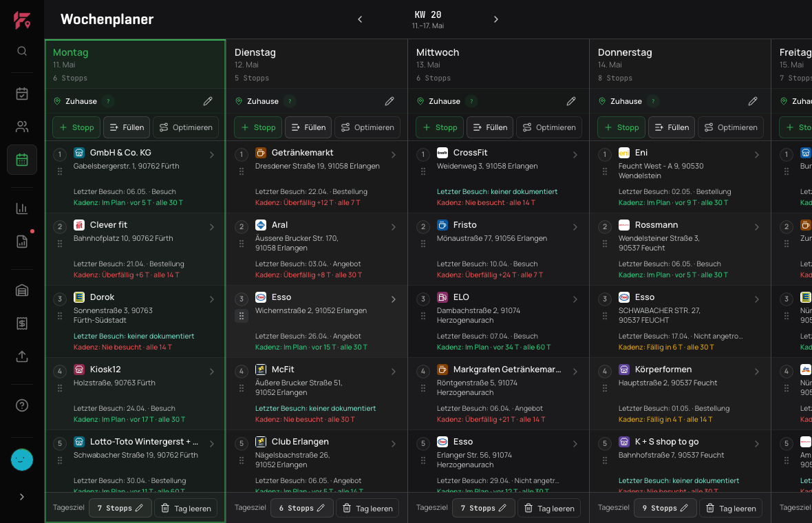Click Tag leeren for Montag
812x523 pixels.
pyautogui.click(x=186, y=508)
